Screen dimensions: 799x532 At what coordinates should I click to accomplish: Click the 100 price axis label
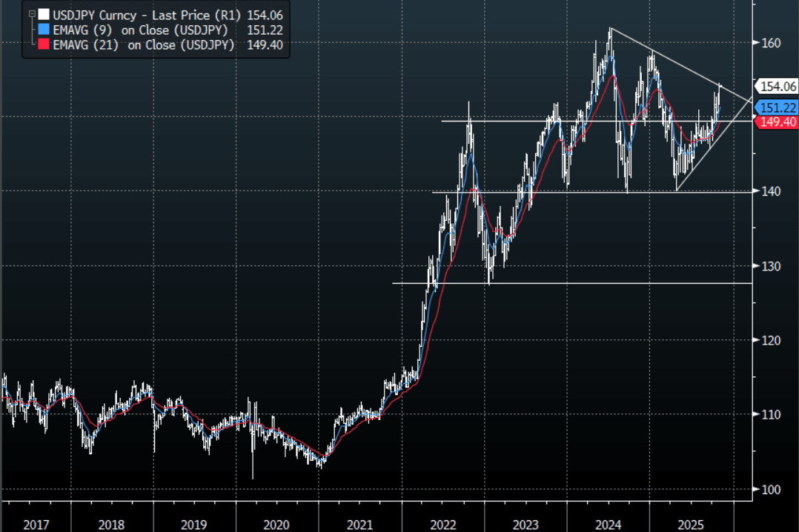771,489
